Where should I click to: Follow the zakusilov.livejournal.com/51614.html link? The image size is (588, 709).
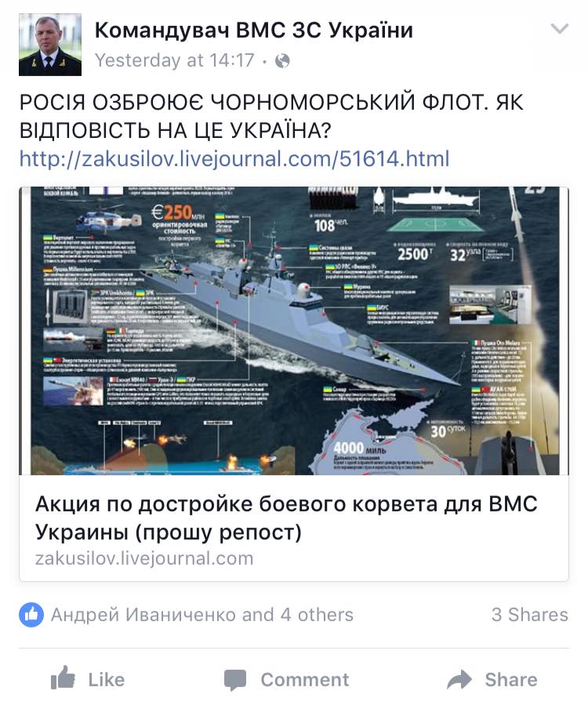(234, 158)
